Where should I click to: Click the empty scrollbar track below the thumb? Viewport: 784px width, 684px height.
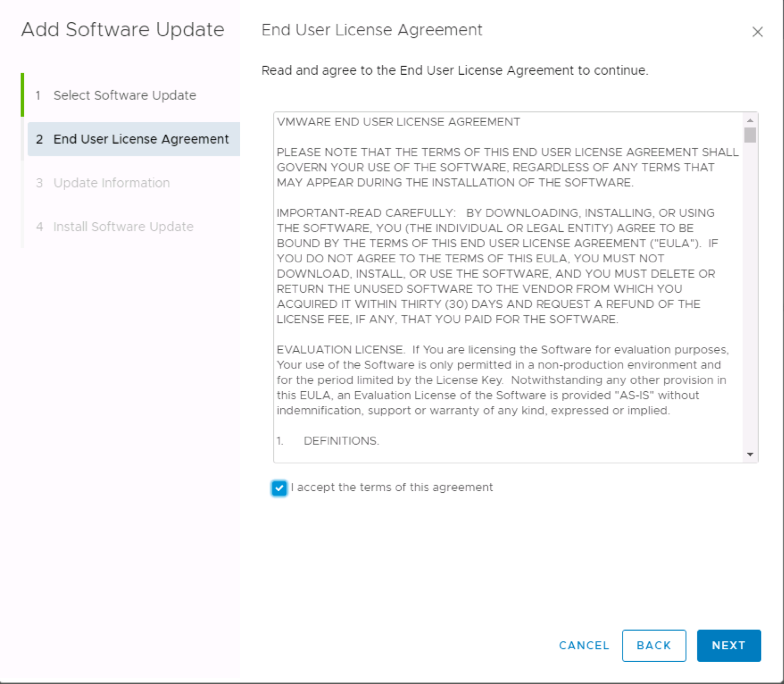750,295
